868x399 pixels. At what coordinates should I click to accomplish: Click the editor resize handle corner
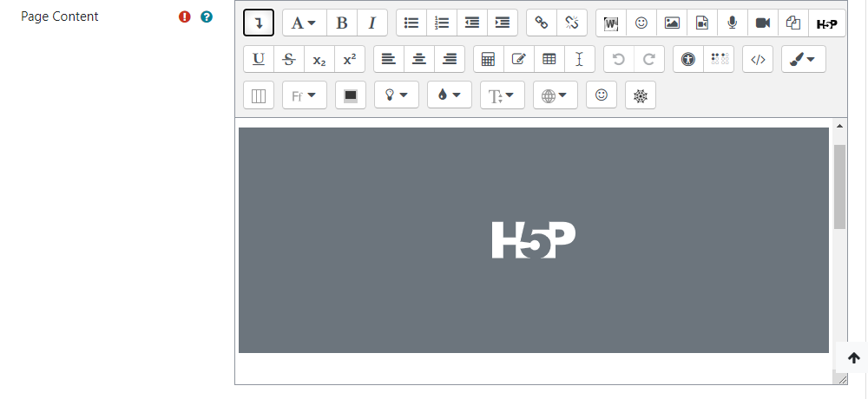click(x=842, y=379)
